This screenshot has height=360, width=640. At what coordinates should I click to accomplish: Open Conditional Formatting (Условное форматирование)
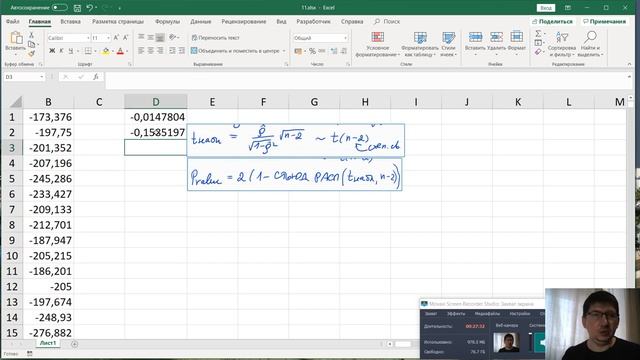pos(378,44)
